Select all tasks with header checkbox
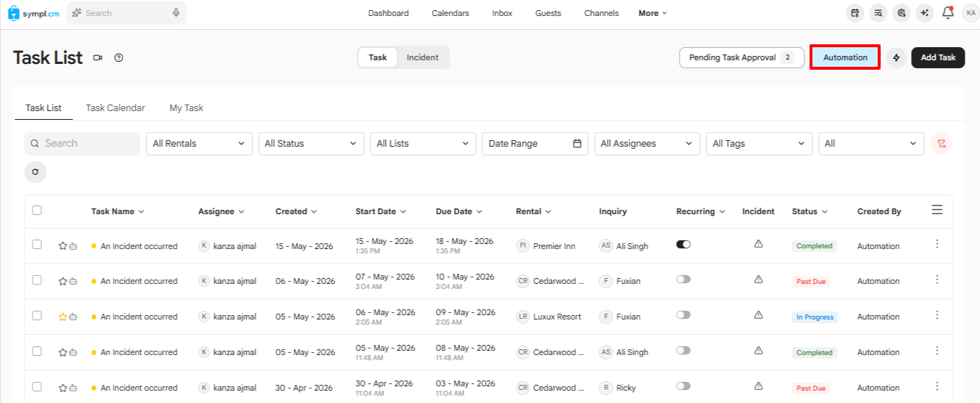The image size is (980, 403). click(x=37, y=210)
